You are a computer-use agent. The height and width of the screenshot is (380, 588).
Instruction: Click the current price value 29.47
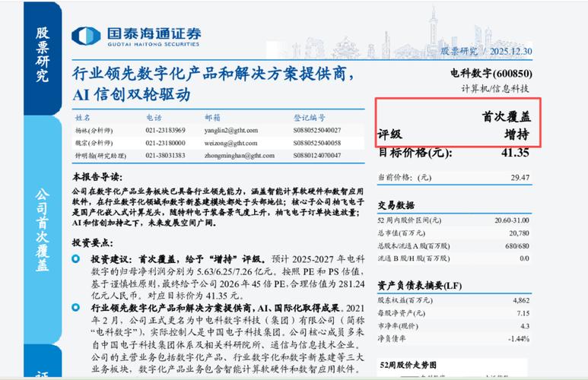coord(520,178)
